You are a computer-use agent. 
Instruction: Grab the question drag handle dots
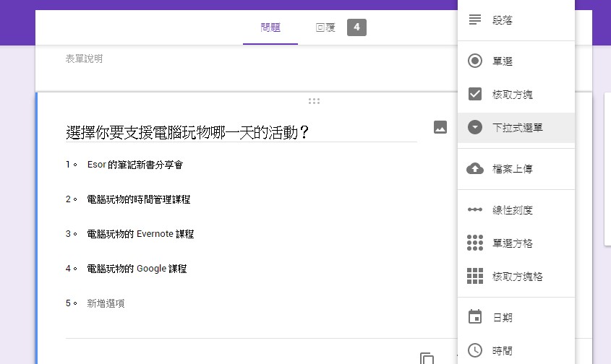314,101
